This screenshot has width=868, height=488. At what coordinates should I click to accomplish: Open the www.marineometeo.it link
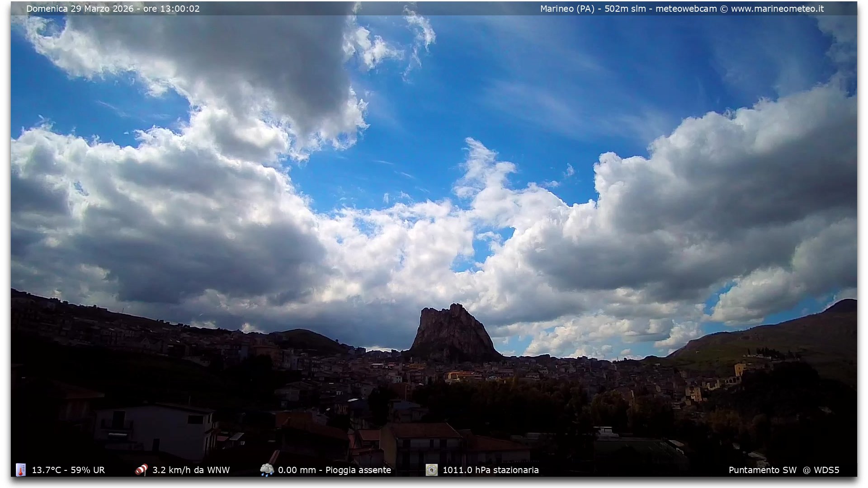pyautogui.click(x=777, y=9)
